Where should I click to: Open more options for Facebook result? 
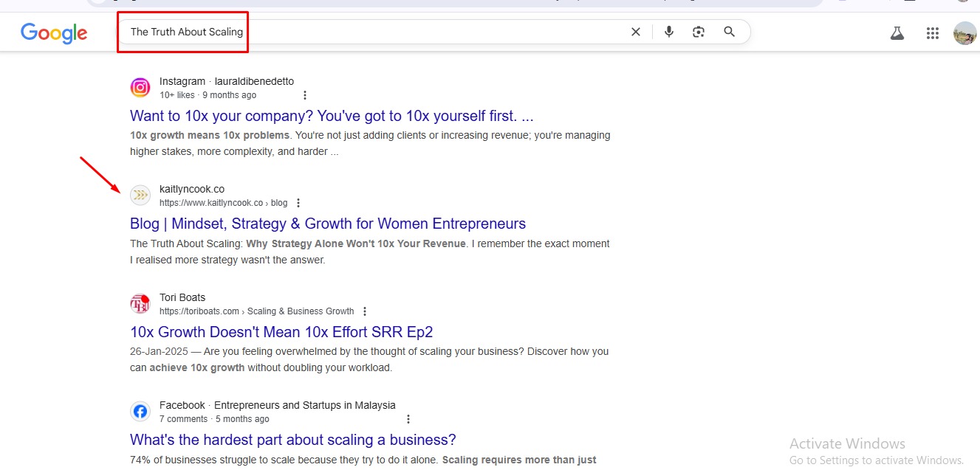408,419
